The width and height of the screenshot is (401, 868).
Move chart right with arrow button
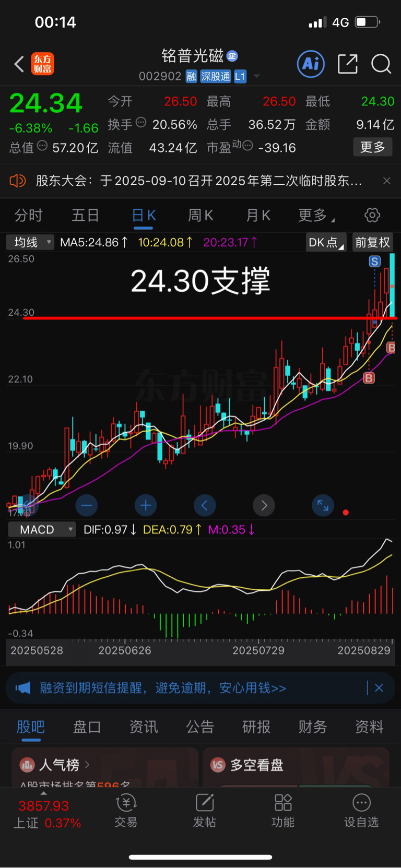[264, 505]
